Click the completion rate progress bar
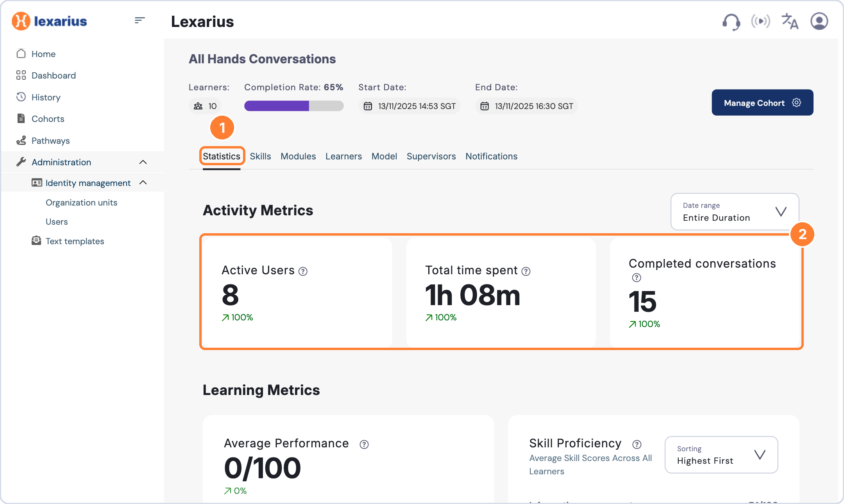This screenshot has height=504, width=844. [294, 106]
